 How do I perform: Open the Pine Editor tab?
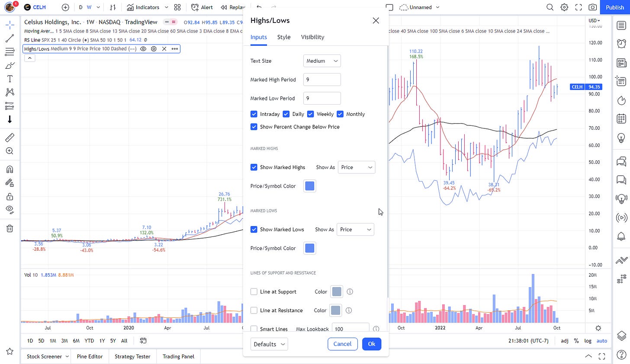pyautogui.click(x=90, y=357)
